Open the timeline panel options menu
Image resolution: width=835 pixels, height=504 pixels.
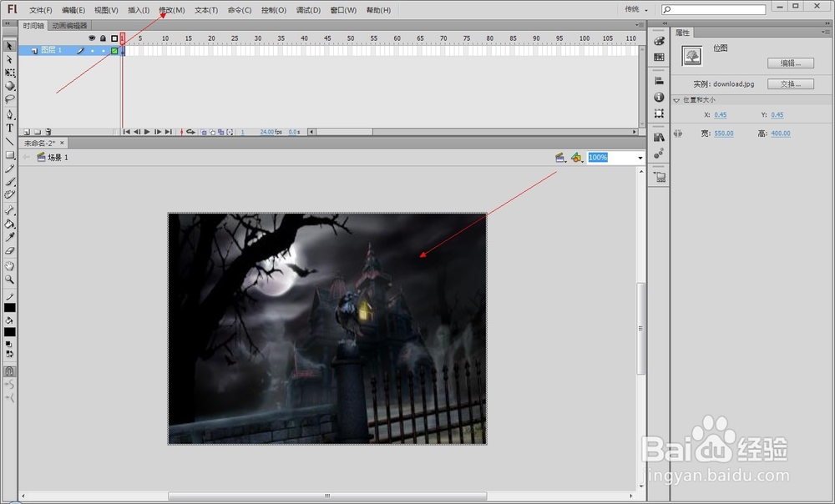(x=640, y=25)
